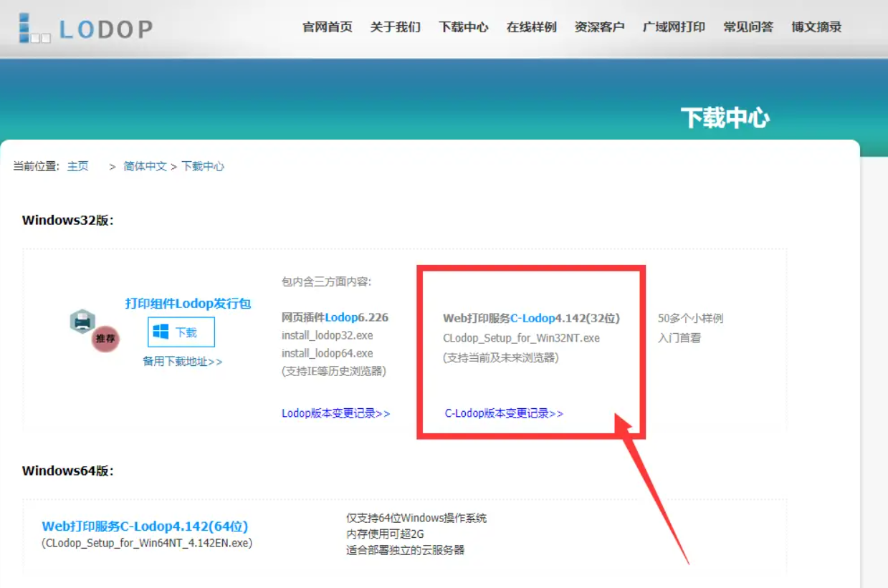888x588 pixels.
Task: Select the install_lodop32.exe text
Action: (328, 335)
